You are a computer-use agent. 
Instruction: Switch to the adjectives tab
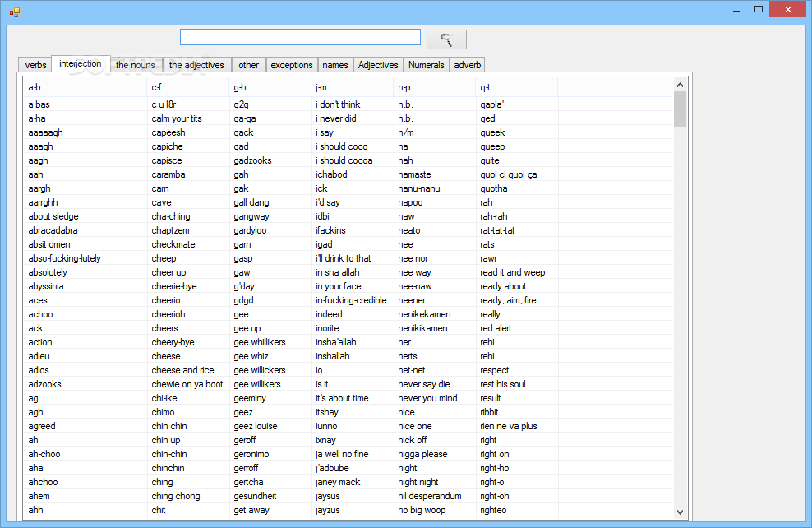click(196, 65)
